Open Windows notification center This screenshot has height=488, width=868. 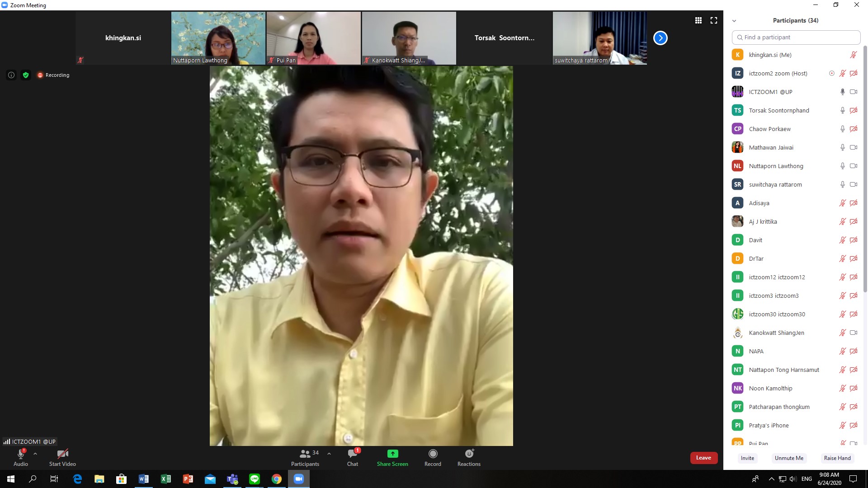[x=853, y=479]
